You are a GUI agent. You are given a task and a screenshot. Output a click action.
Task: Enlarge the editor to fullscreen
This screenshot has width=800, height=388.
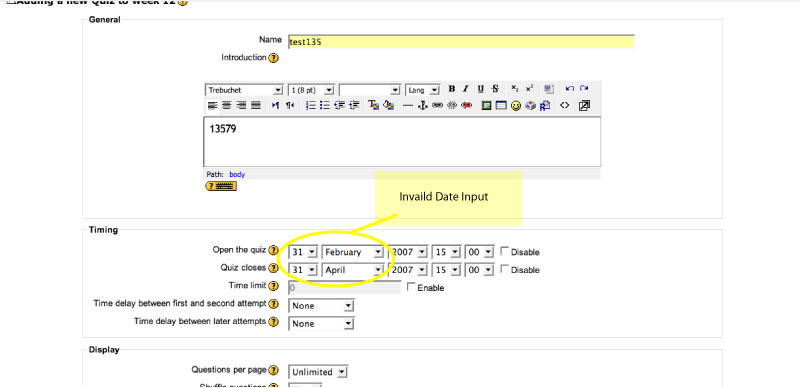click(x=584, y=105)
